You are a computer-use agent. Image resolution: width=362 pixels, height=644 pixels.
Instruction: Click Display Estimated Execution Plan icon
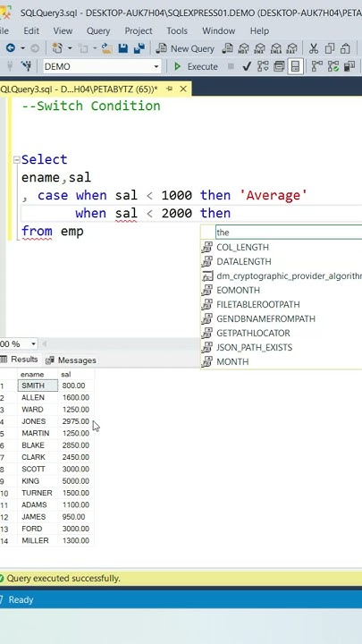(263, 66)
